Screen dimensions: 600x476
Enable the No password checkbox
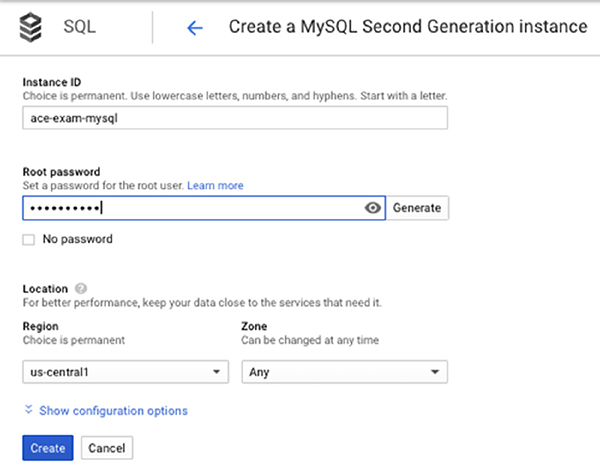pyautogui.click(x=28, y=240)
